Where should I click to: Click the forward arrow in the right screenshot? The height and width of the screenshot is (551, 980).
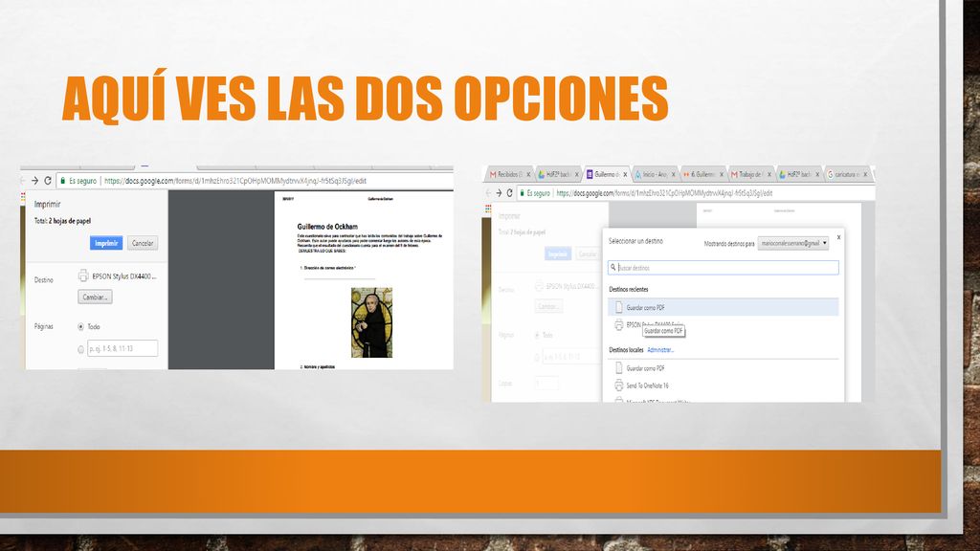tap(498, 193)
